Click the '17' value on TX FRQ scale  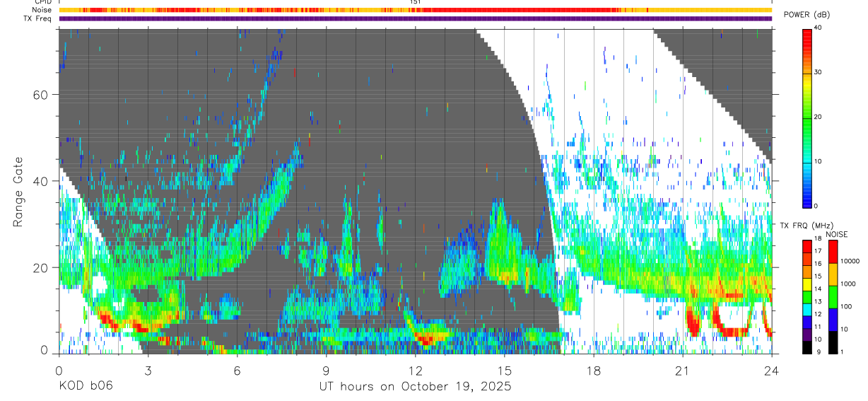pos(818,250)
